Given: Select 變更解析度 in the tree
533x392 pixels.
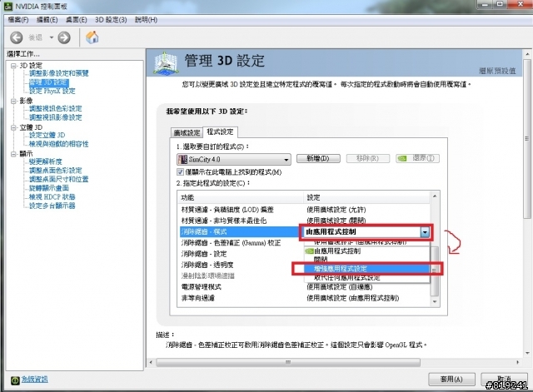Looking at the screenshot, I should coord(46,161).
